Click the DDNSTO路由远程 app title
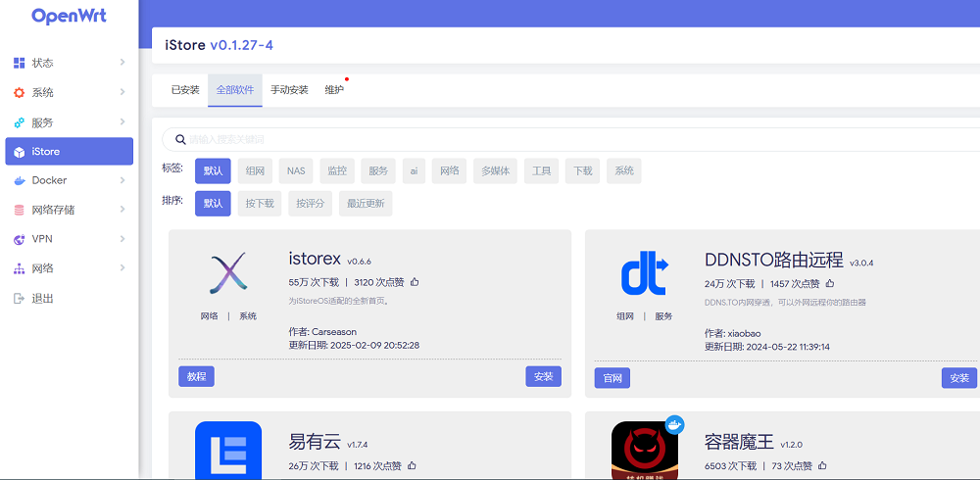The image size is (980, 480). click(774, 260)
